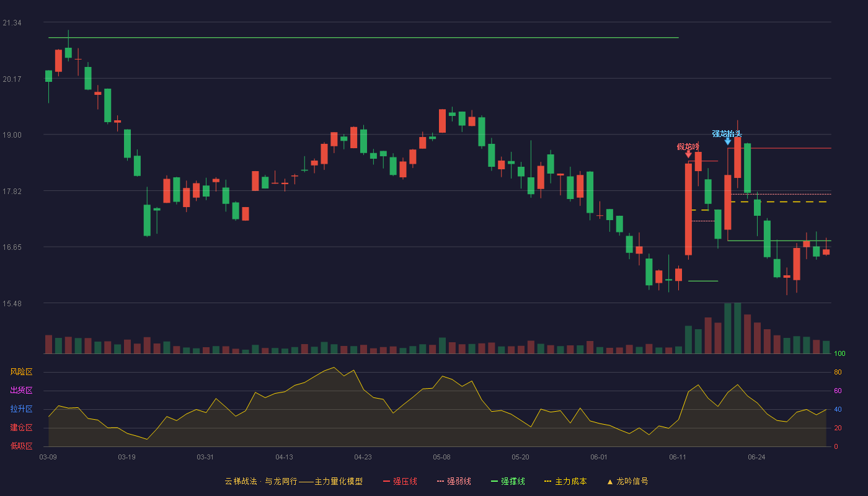
Task: Click the yellow dashed 主力成本 line on chart
Action: pos(779,202)
